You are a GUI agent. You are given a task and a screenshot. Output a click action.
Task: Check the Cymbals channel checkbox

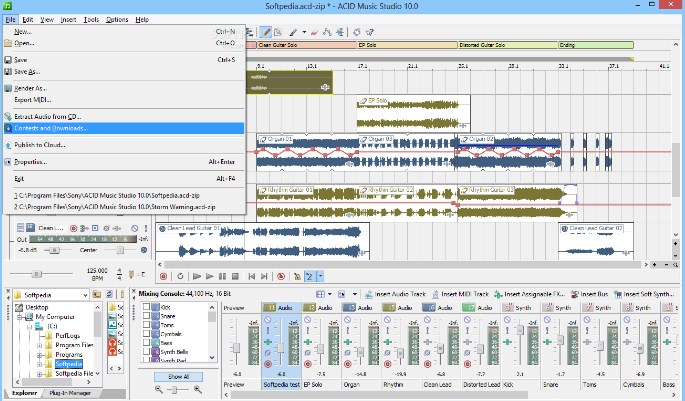(x=146, y=334)
